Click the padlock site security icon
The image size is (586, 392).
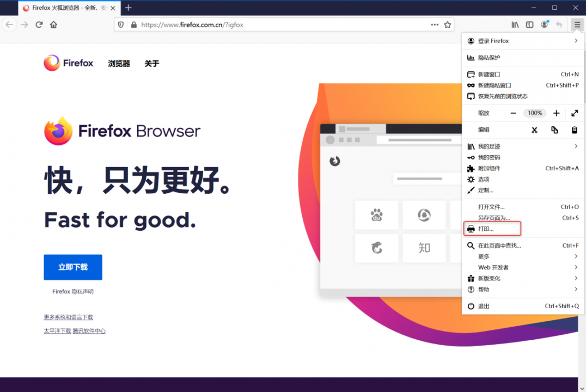pyautogui.click(x=133, y=24)
